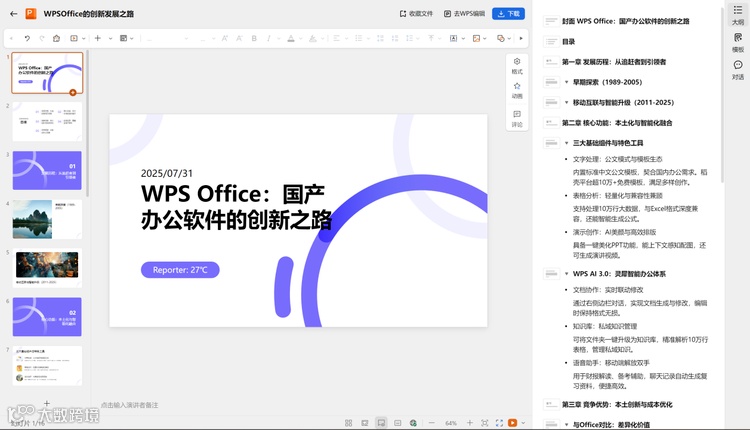Viewport: 750px width, 430px height.
Task: Click the decrease font size icon
Action: coord(239,38)
